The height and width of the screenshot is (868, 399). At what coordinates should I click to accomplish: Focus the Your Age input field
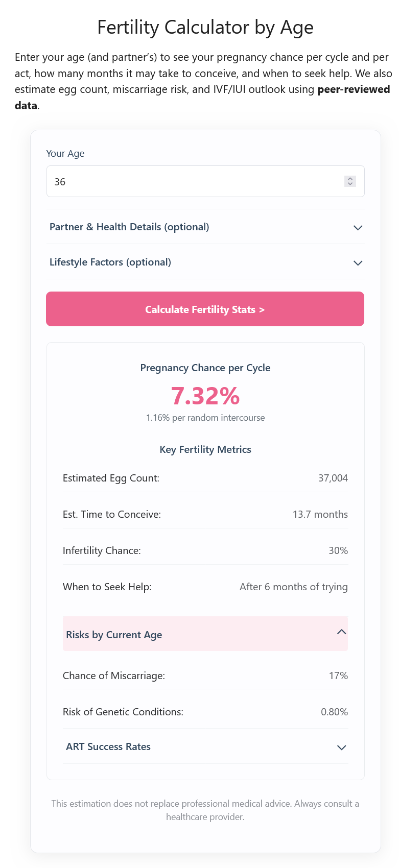[194, 182]
